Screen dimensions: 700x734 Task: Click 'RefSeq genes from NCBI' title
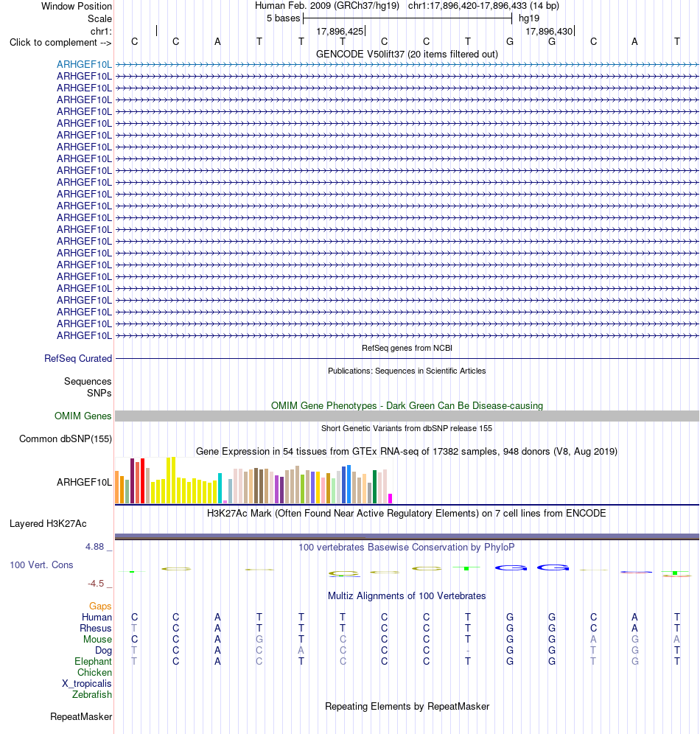point(407,349)
